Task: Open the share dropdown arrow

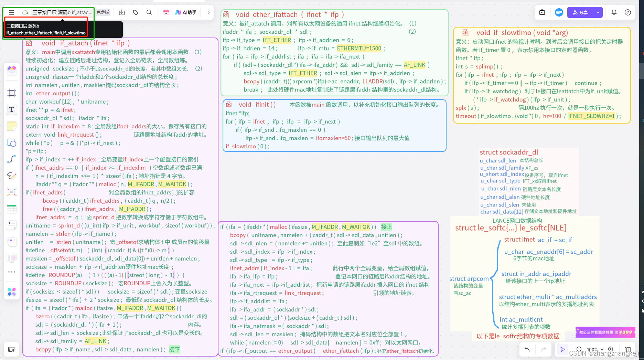Action: point(598,12)
